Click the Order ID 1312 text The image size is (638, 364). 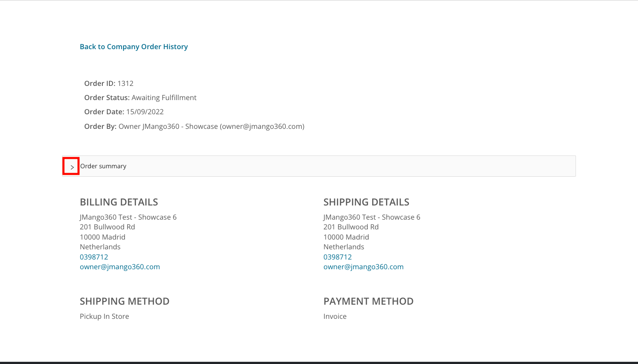coord(109,83)
